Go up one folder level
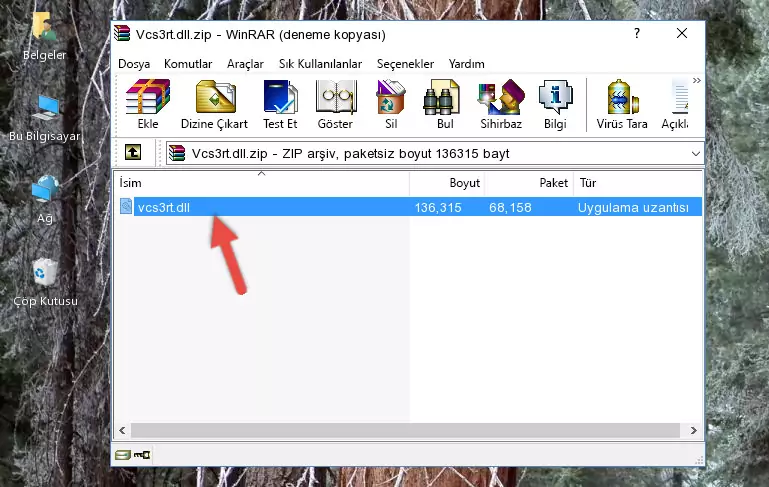The height and width of the screenshot is (487, 769). pyautogui.click(x=133, y=153)
